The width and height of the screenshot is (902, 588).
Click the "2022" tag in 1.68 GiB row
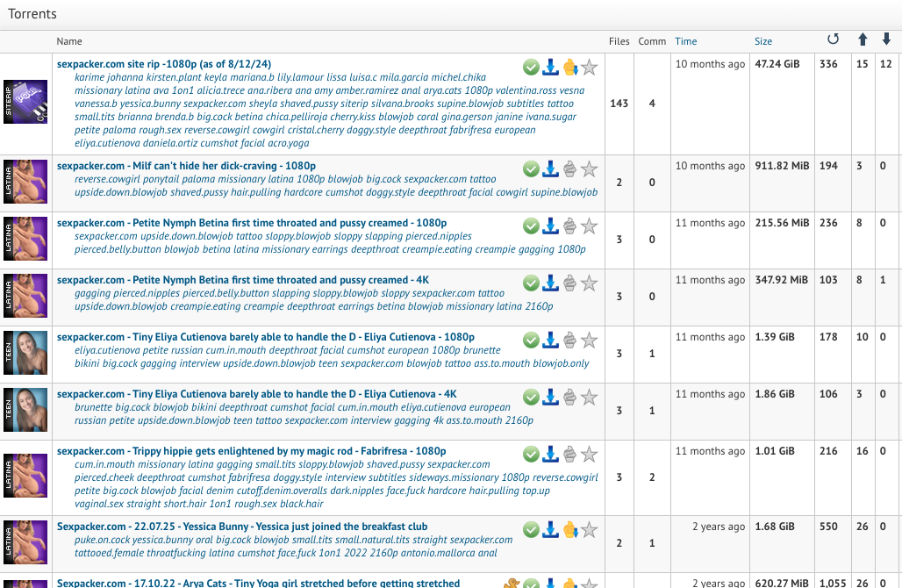point(357,554)
